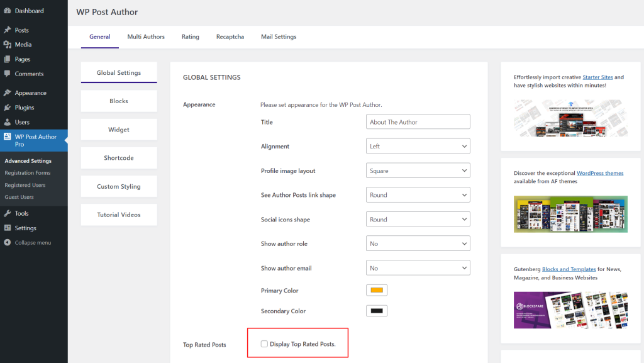
Task: Open Registered Users submenu item
Action: (25, 185)
